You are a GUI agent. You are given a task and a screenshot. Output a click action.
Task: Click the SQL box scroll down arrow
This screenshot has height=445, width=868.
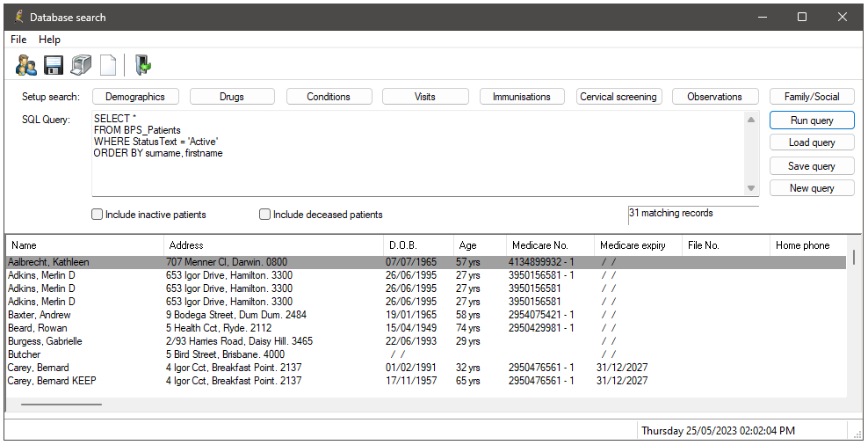[751, 188]
